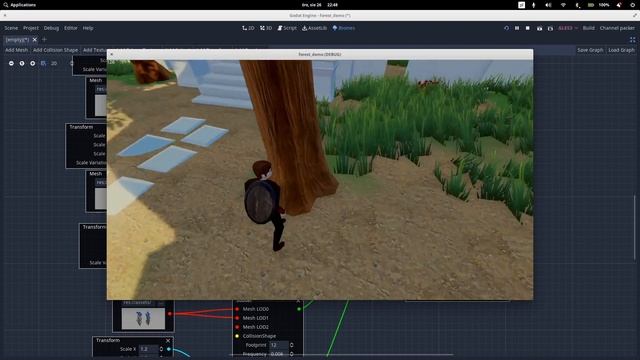Screen dimensions: 640x360
Task: Open the Help menu
Action: point(88,28)
